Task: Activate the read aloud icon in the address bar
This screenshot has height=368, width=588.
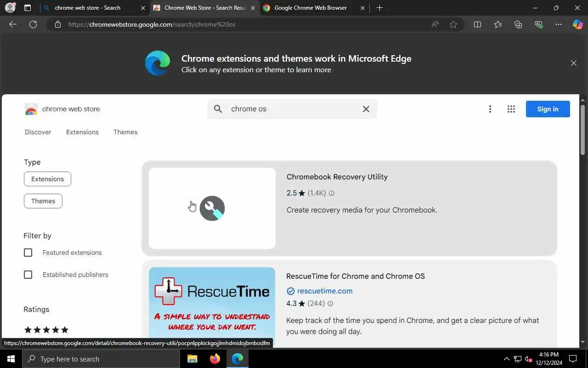Action: pos(435,24)
